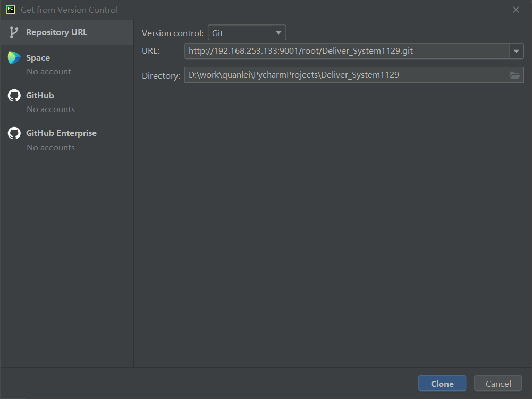Click 'No account' text under Space

click(x=49, y=72)
